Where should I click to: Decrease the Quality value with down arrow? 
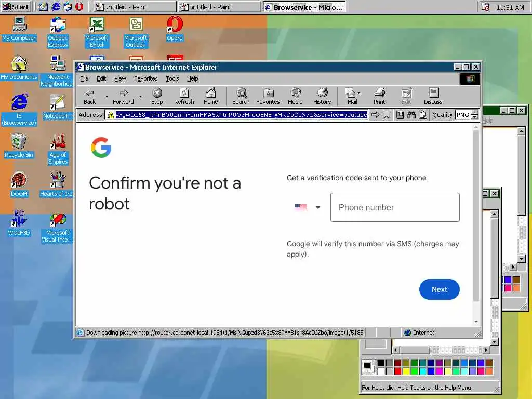pos(475,117)
